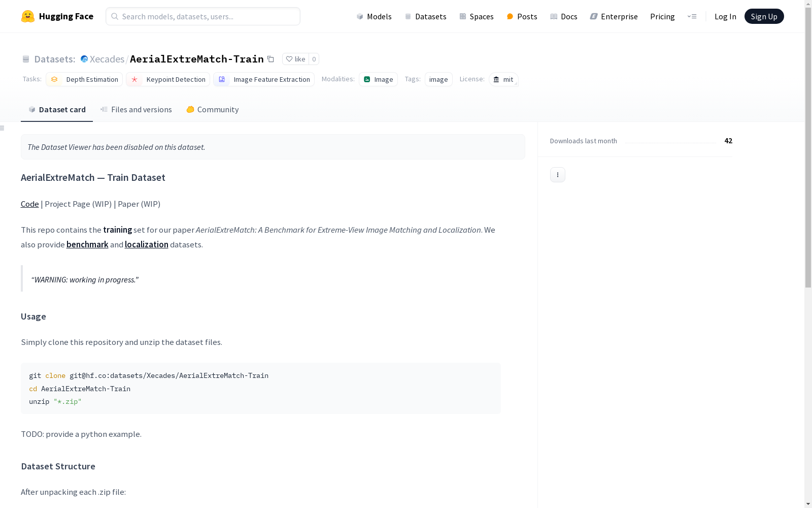
Task: Open the benchmark dataset link
Action: 87,244
